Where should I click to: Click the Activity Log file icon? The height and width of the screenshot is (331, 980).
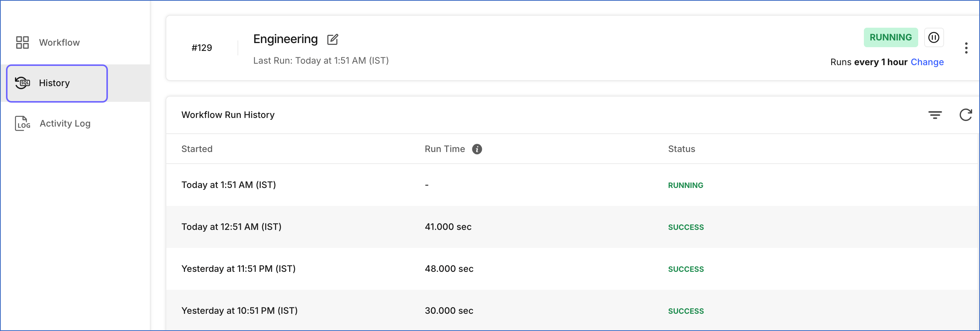[22, 123]
